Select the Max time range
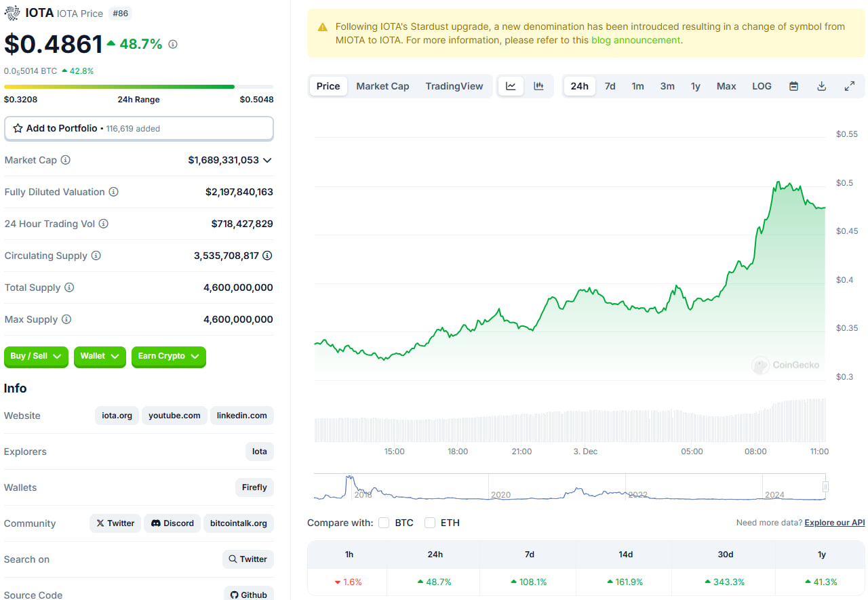Image resolution: width=868 pixels, height=600 pixels. click(726, 86)
